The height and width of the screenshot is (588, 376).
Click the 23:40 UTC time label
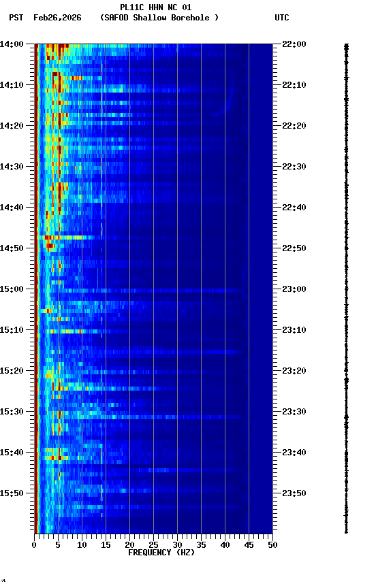point(294,453)
